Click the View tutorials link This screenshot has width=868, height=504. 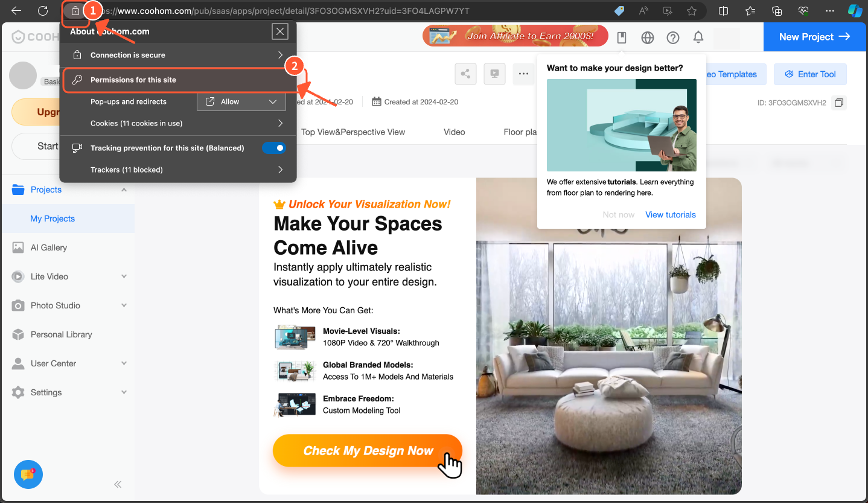(670, 215)
